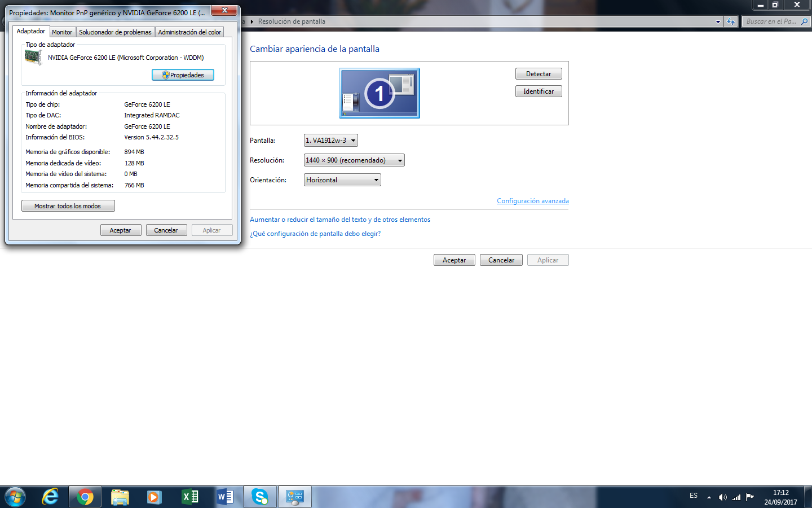
Task: Click the search magnifier icon
Action: (x=804, y=21)
